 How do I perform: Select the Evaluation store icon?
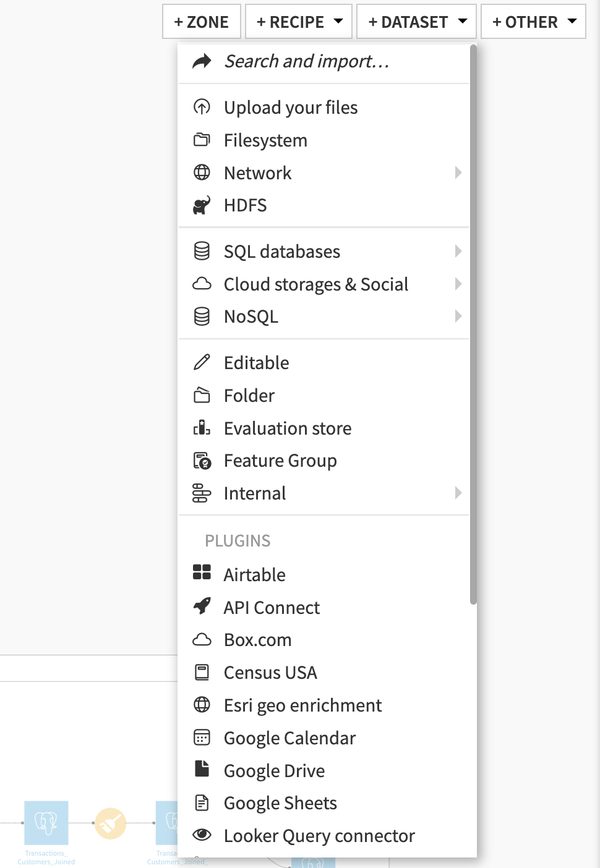point(202,428)
